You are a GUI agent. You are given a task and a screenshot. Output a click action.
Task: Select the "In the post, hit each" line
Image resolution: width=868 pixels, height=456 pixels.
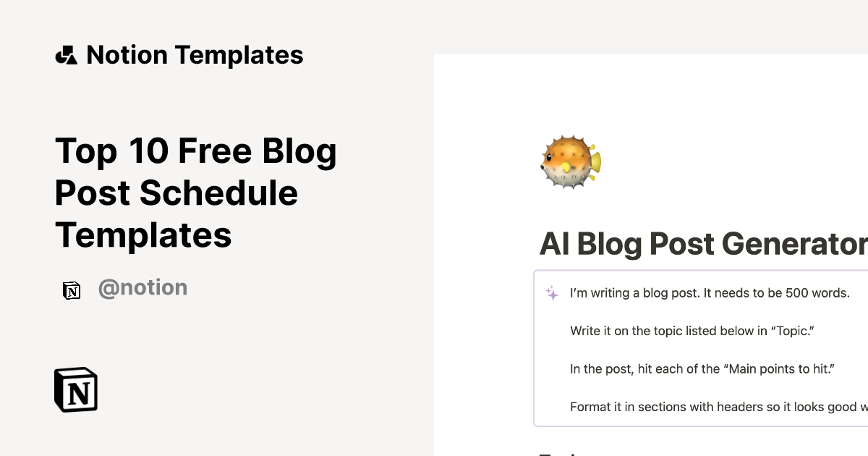point(702,369)
